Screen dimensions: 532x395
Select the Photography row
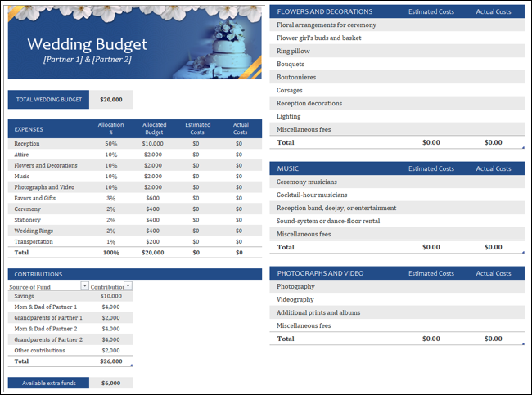click(397, 286)
